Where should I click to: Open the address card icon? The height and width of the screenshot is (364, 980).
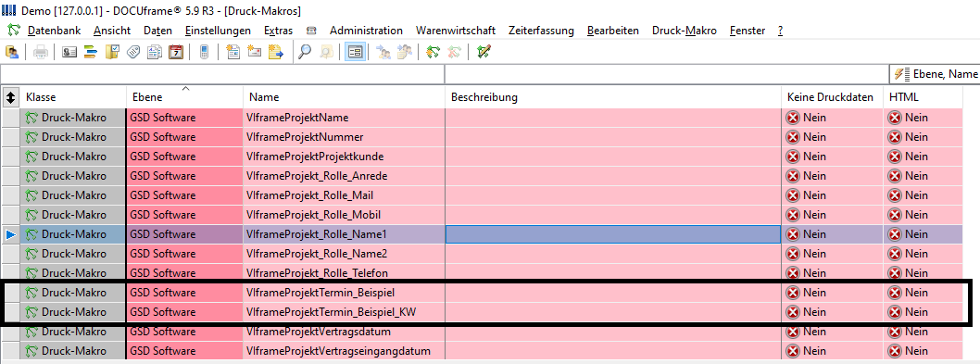69,52
